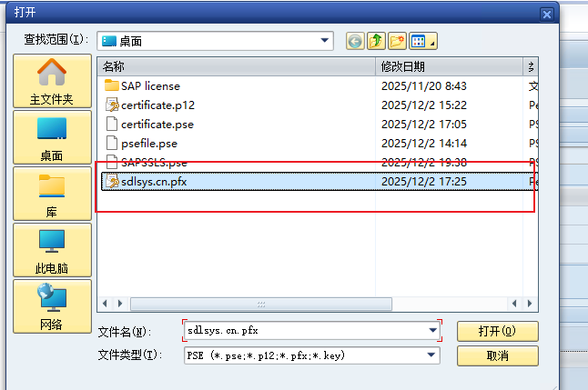The width and height of the screenshot is (588, 390).
Task: Click the 取消 button
Action: pyautogui.click(x=497, y=355)
